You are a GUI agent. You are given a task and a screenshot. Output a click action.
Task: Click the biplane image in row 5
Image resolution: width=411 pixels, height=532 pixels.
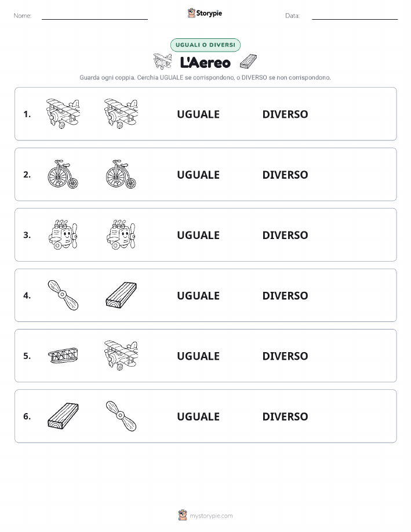point(121,355)
